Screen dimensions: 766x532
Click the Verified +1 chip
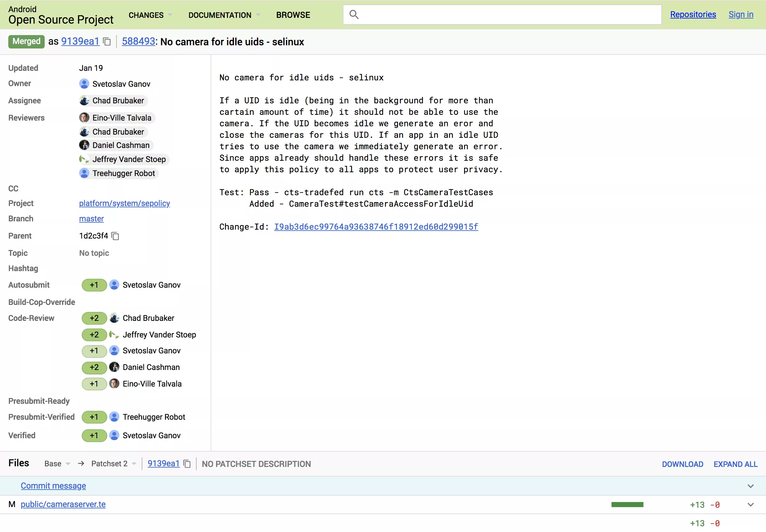pyautogui.click(x=94, y=436)
